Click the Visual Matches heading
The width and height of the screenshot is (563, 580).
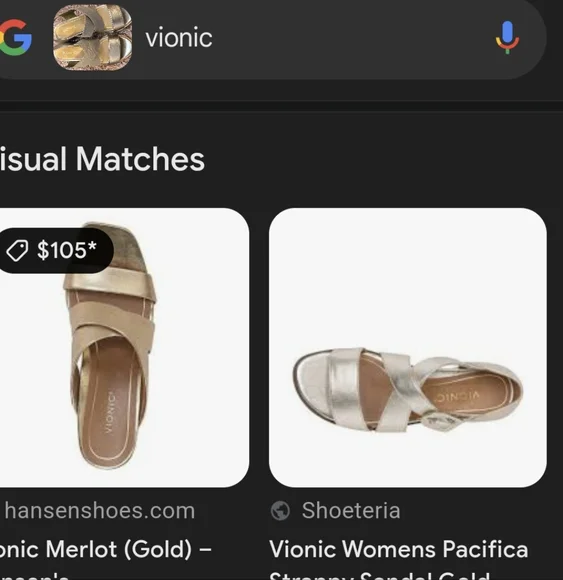(x=102, y=159)
